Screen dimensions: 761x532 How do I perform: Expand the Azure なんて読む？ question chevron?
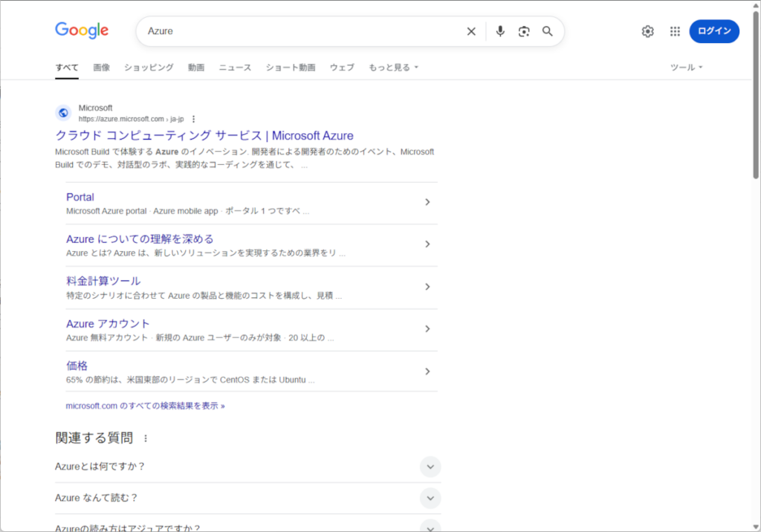coord(430,498)
